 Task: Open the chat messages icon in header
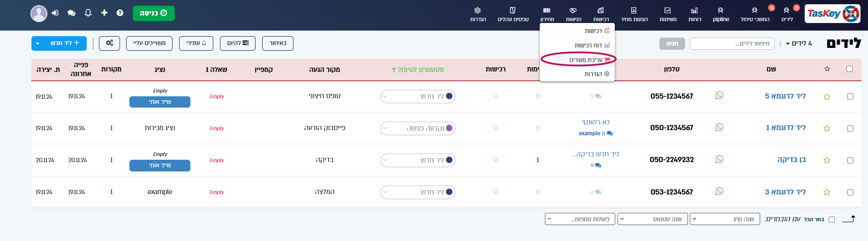point(71,13)
